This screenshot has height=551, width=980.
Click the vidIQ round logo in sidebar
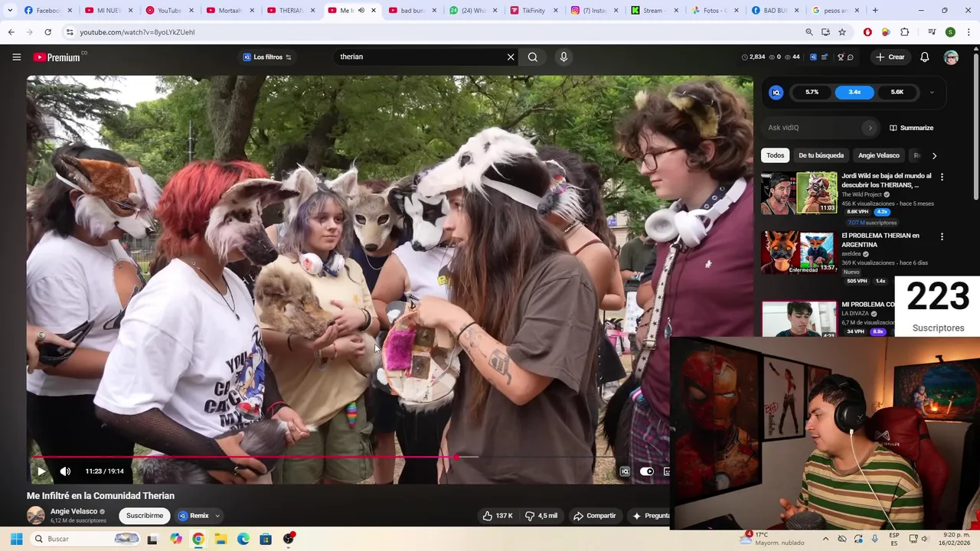coord(776,93)
